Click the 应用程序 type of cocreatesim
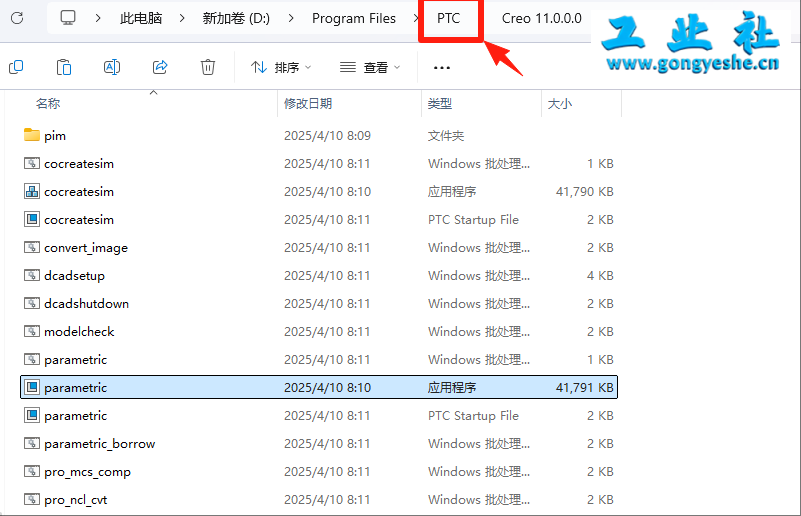This screenshot has height=516, width=801. (452, 192)
